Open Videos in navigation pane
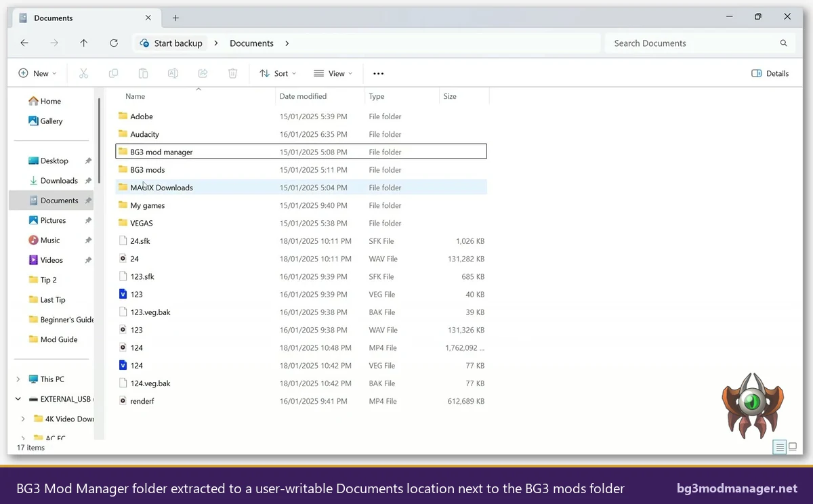Viewport: 813px width, 504px height. click(x=51, y=259)
